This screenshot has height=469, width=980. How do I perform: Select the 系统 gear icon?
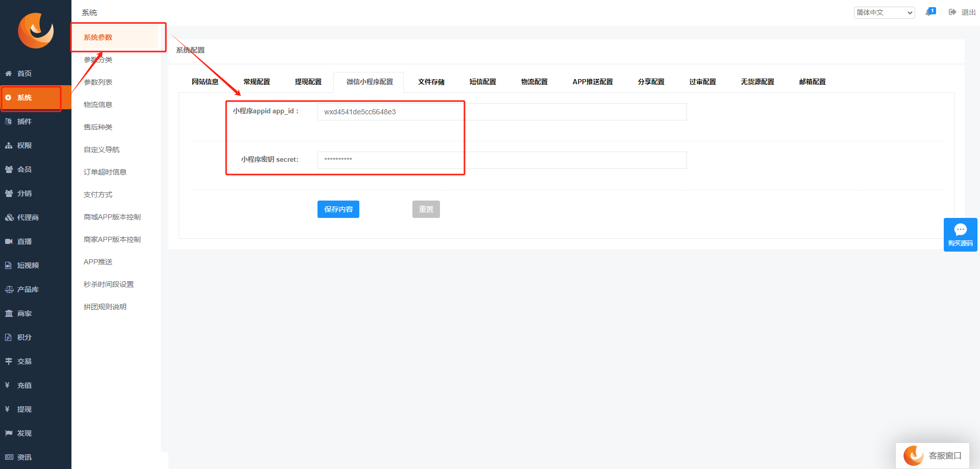pos(9,97)
